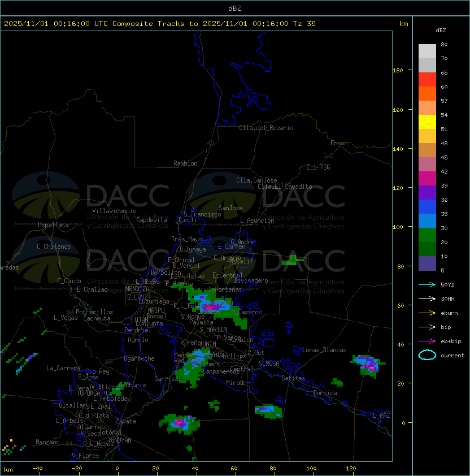Viewport: 470px width, 476px height.
Task: Pick the red swatch between 65 and 60
Action: pyautogui.click(x=427, y=79)
